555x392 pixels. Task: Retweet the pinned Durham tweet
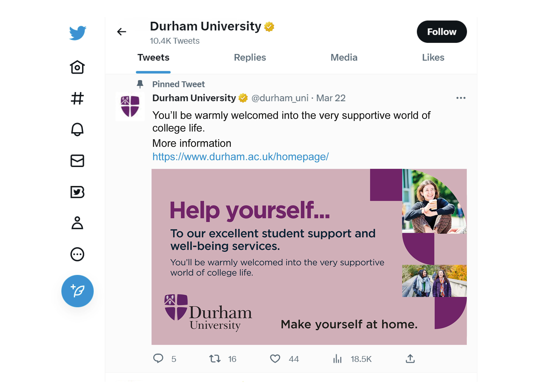coord(215,359)
